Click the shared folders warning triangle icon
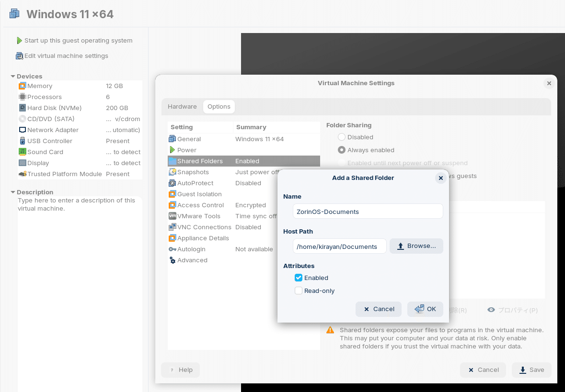The width and height of the screenshot is (565, 392). [x=330, y=330]
